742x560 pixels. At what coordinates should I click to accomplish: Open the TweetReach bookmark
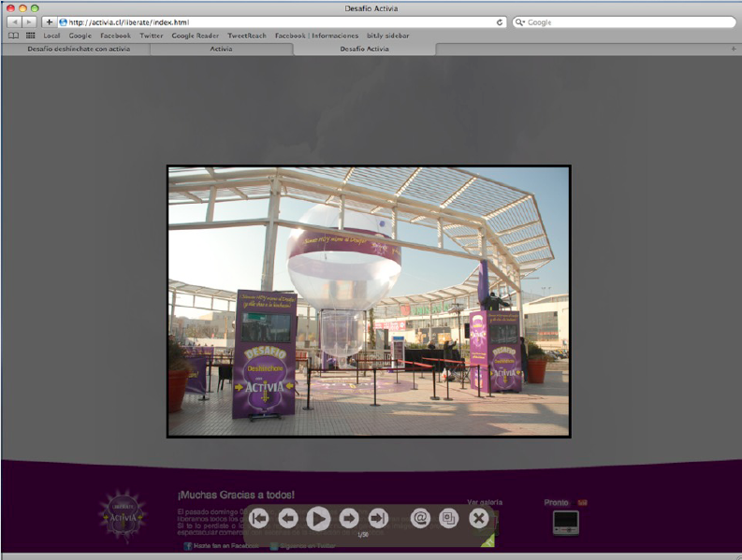[x=247, y=36]
